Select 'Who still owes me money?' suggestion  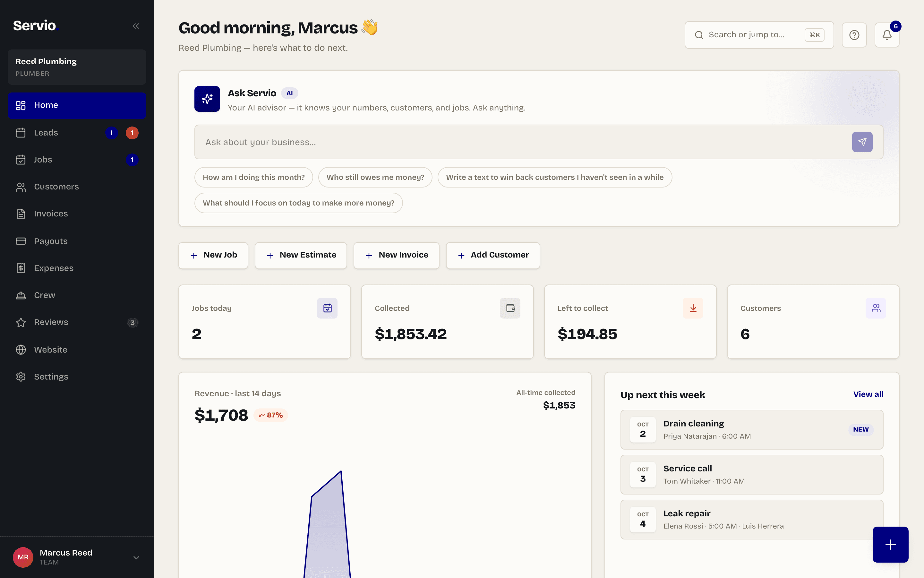coord(375,177)
